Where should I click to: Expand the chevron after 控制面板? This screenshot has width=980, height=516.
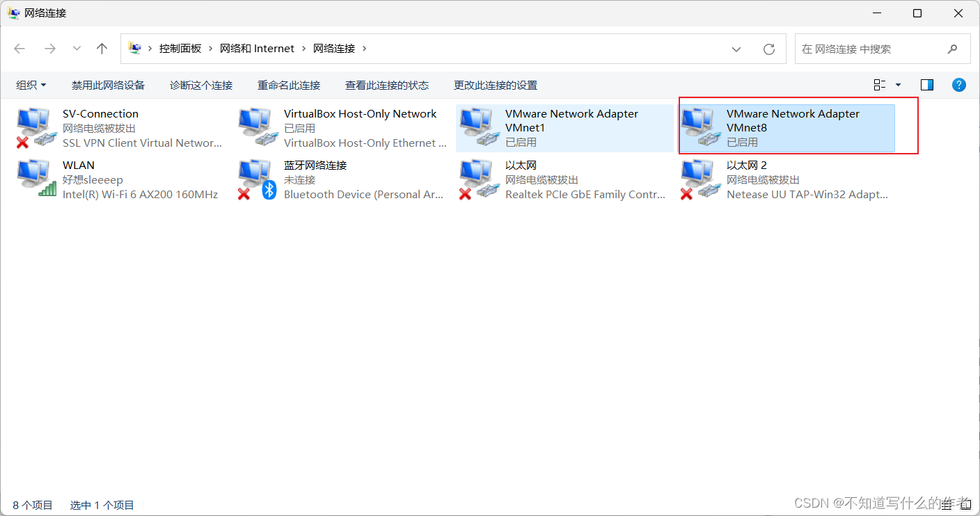click(211, 49)
